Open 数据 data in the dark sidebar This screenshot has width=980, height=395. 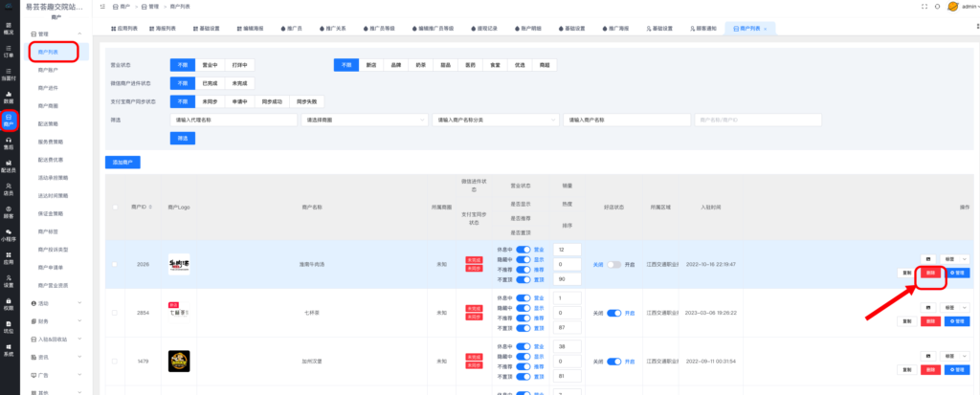pos(9,97)
